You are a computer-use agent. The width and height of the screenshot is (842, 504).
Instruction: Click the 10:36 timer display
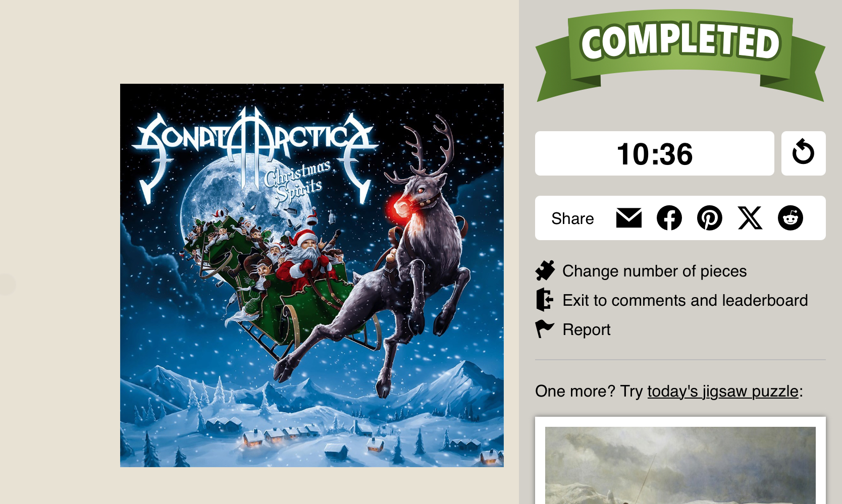[655, 153]
